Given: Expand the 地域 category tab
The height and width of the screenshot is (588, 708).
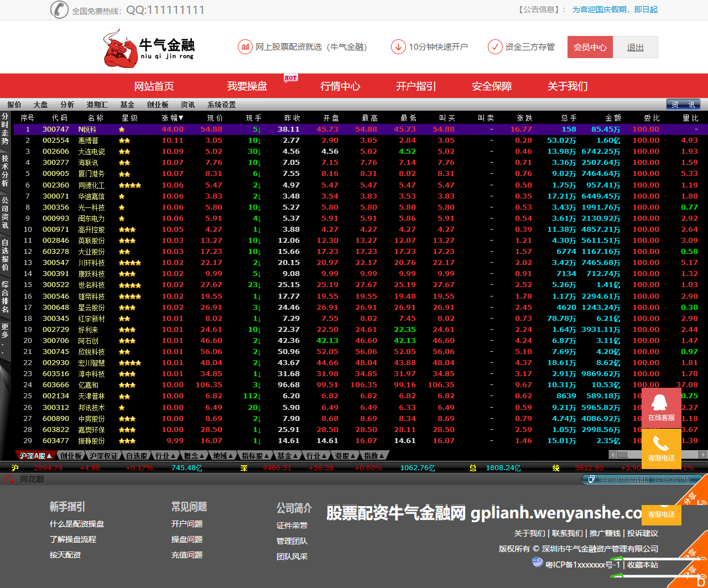Looking at the screenshot, I should click(x=223, y=456).
